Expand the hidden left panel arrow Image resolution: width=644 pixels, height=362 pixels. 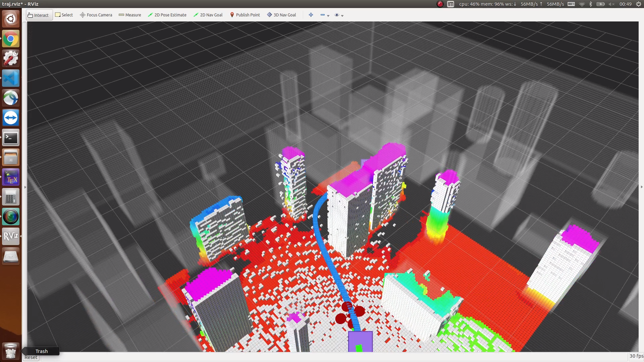[25, 187]
